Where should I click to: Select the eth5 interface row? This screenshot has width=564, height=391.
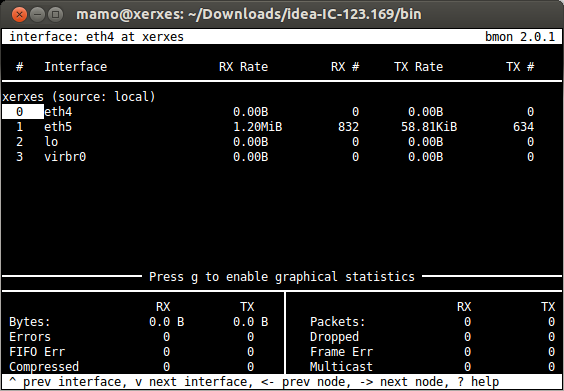(282, 127)
